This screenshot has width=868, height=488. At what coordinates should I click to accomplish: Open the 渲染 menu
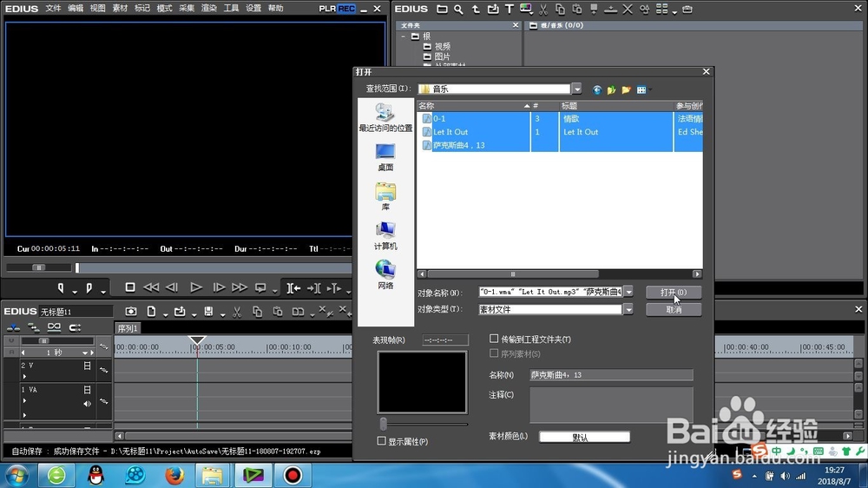(208, 9)
